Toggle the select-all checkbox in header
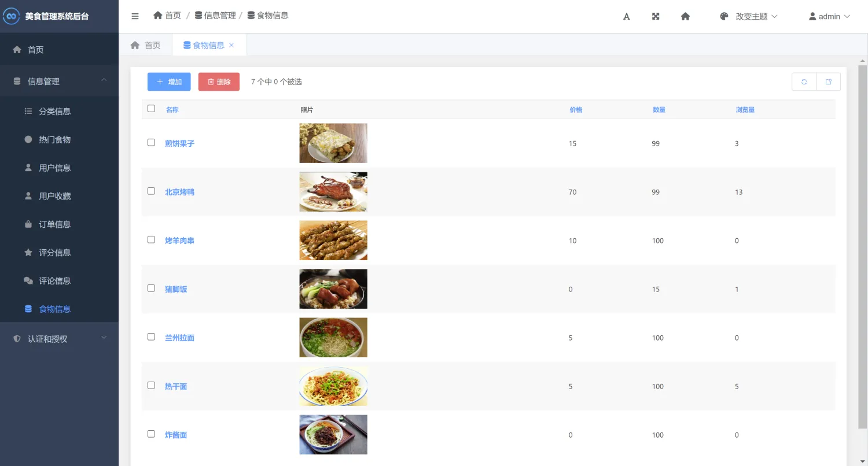 coord(151,109)
